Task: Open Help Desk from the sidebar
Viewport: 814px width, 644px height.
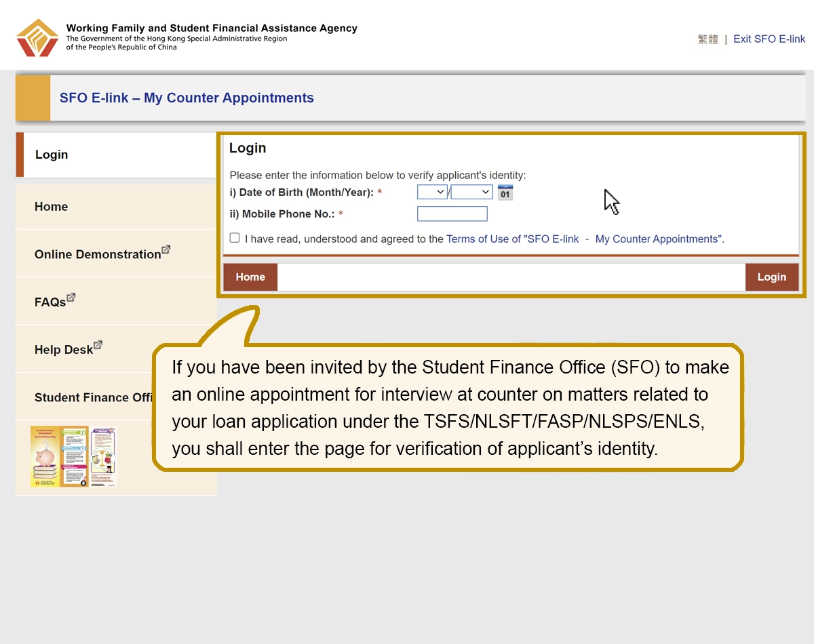Action: [x=116, y=349]
